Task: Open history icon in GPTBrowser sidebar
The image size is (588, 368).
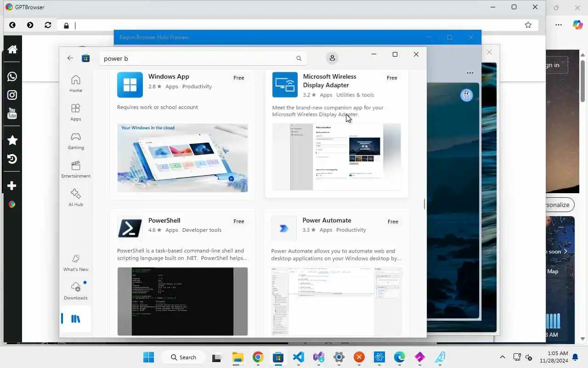Action: pos(12,159)
